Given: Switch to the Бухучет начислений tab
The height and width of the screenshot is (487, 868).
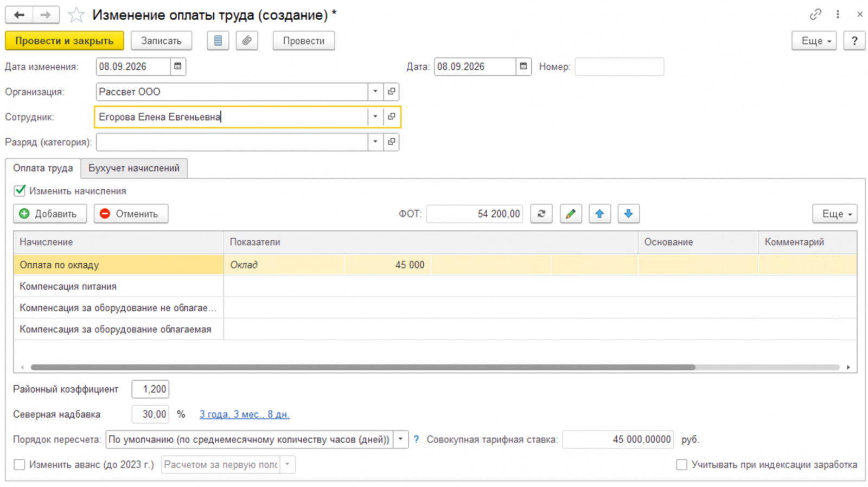Looking at the screenshot, I should click(x=134, y=168).
